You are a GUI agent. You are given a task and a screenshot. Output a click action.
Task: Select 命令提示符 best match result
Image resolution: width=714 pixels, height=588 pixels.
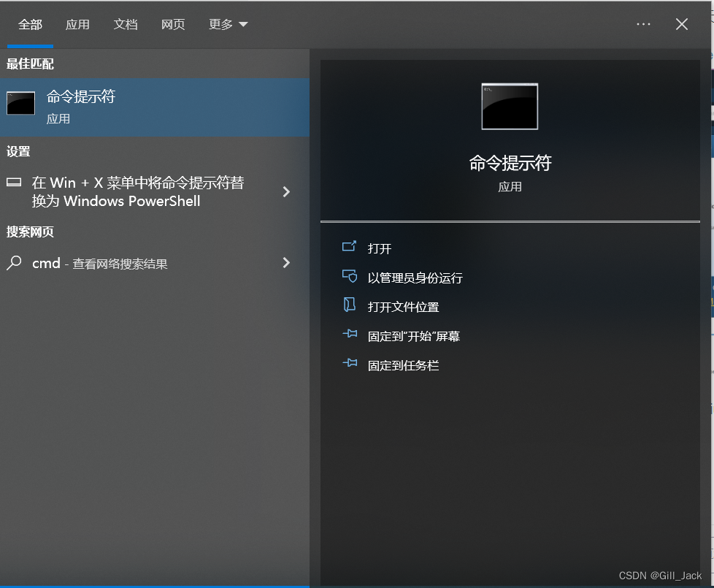[x=155, y=107]
